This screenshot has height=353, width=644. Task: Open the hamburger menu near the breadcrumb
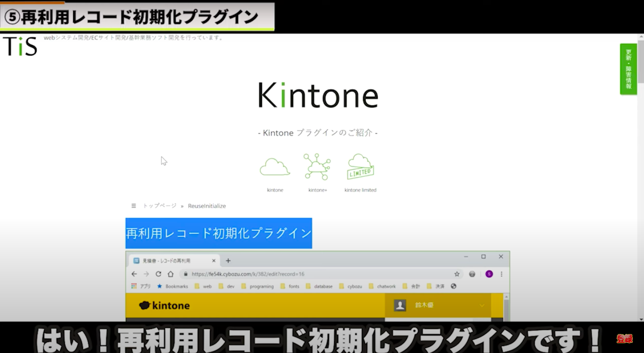(x=133, y=205)
